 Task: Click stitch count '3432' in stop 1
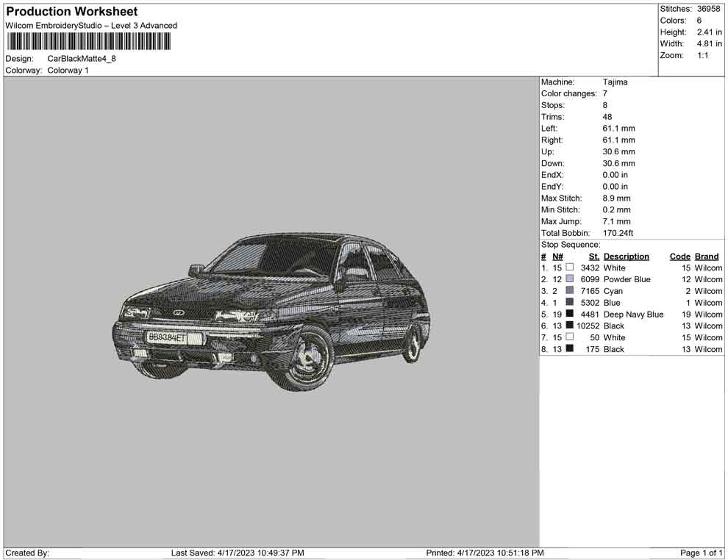click(x=590, y=268)
